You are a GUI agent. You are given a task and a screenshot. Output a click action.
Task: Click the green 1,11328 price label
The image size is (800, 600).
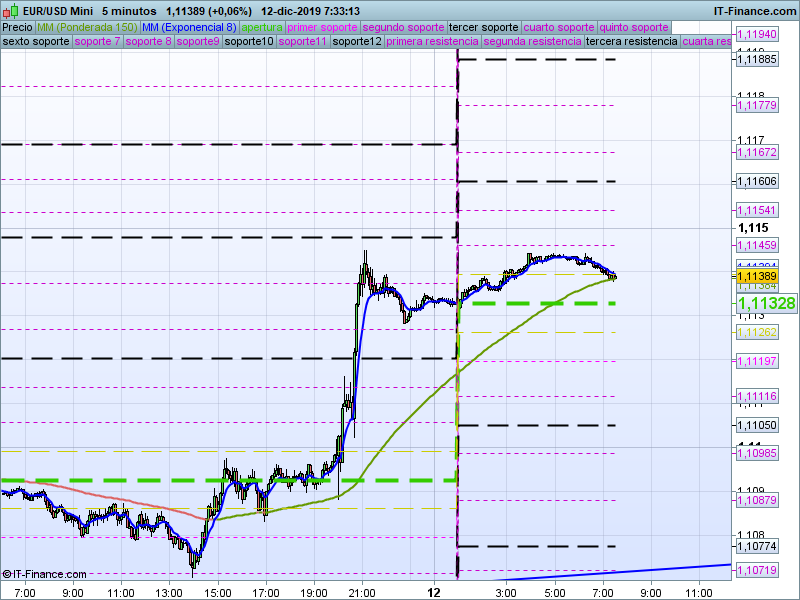tap(766, 303)
